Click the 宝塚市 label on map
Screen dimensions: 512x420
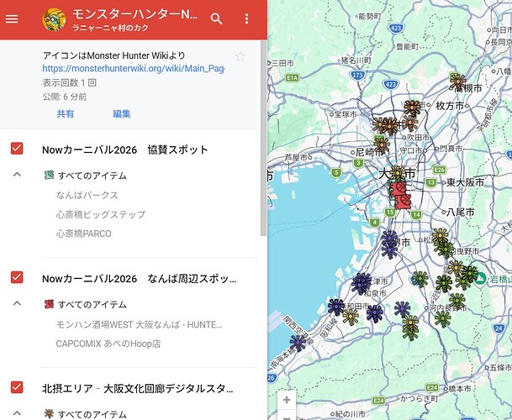click(x=346, y=114)
